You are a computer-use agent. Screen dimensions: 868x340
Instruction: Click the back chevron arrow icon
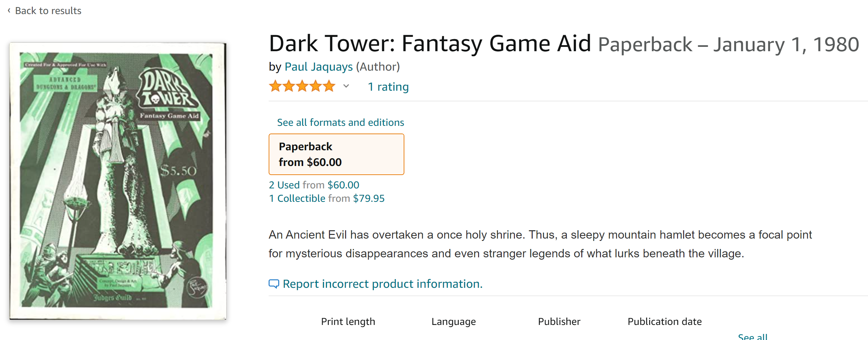(9, 10)
